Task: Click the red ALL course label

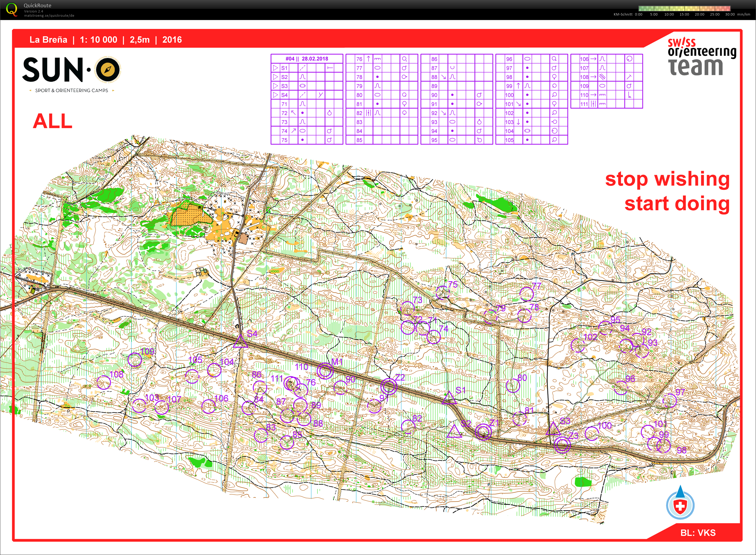Action: (x=53, y=121)
